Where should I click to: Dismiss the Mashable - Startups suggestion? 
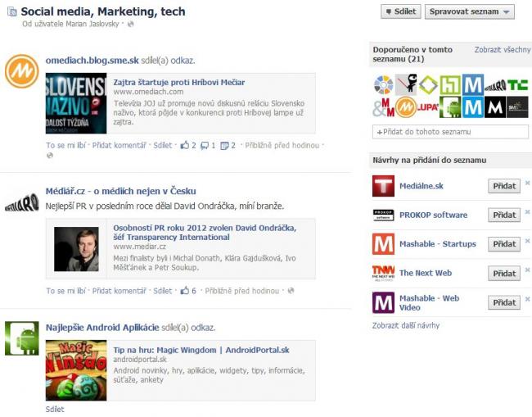pos(527,241)
